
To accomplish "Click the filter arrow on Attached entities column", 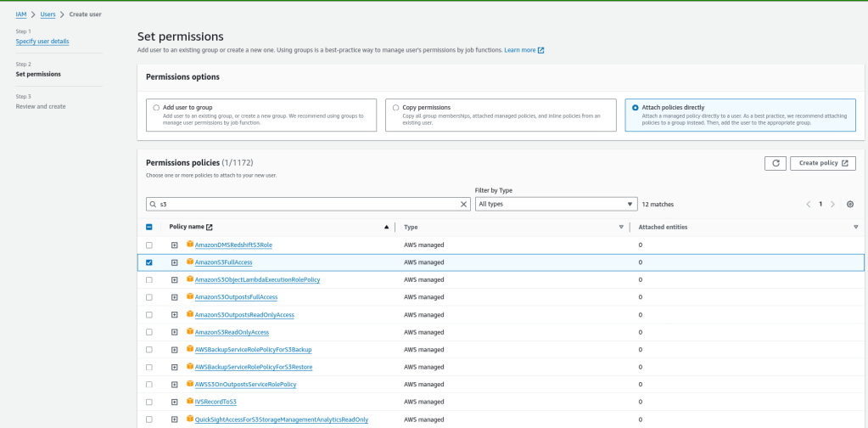I will point(855,228).
